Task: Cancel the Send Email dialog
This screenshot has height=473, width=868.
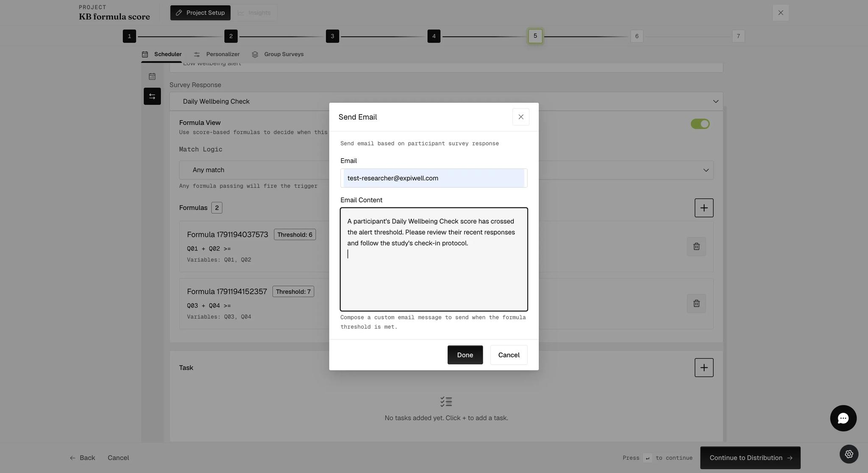Action: [x=509, y=355]
